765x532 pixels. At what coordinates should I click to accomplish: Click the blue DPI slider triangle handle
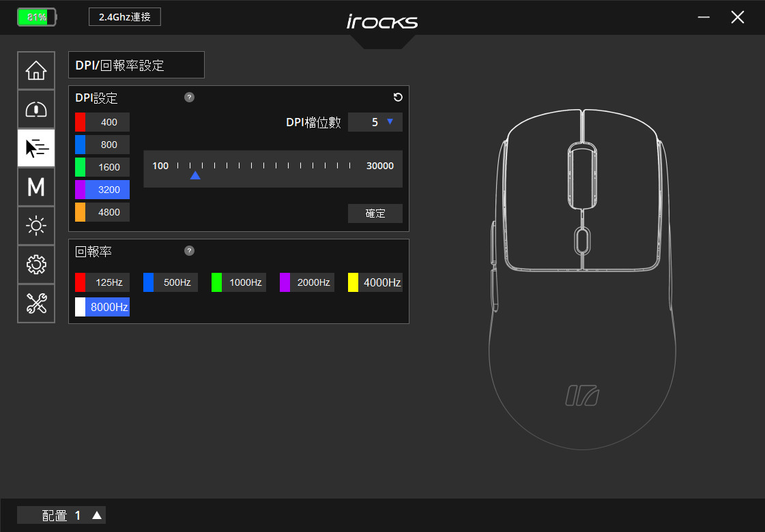tap(195, 175)
